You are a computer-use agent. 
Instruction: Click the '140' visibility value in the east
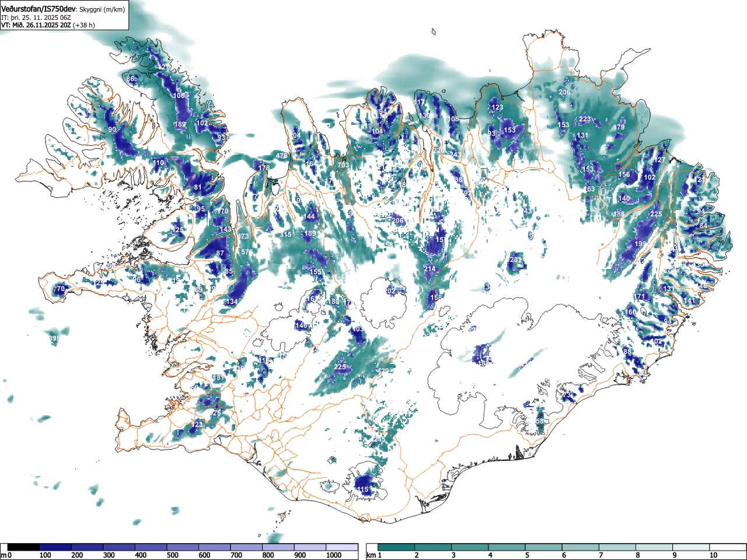pyautogui.click(x=624, y=198)
